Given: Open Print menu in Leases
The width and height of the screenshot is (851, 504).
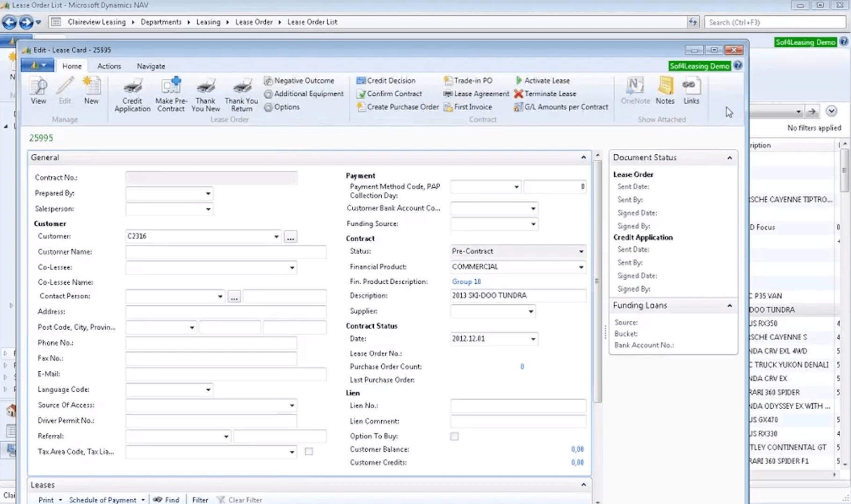Looking at the screenshot, I should click(x=50, y=500).
